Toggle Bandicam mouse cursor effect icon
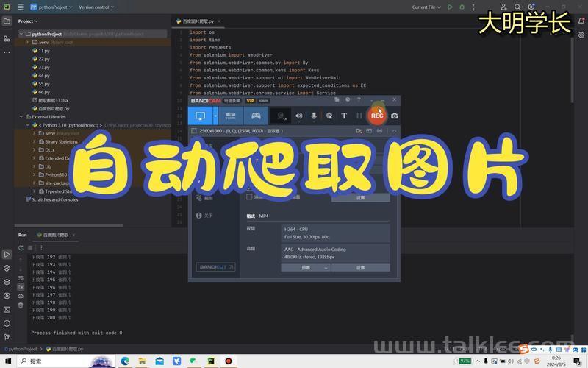The height and width of the screenshot is (368, 588). click(329, 116)
